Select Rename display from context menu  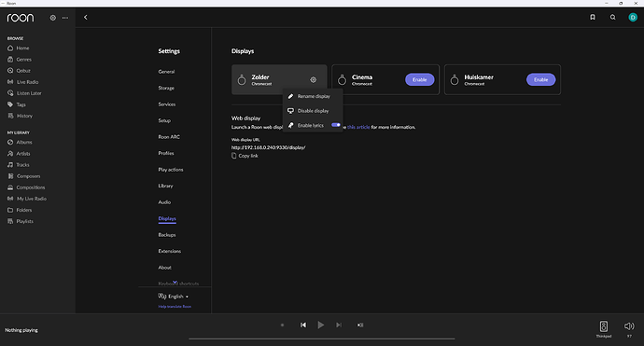[x=313, y=96]
